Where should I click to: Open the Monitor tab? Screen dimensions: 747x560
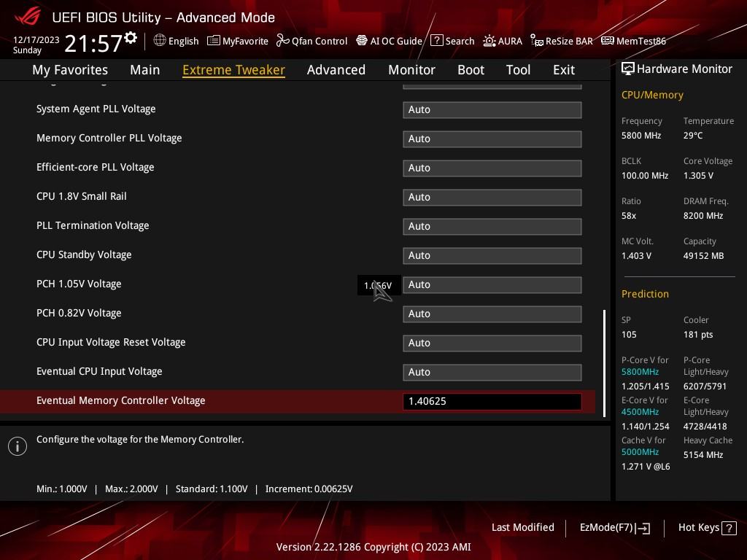click(x=411, y=70)
